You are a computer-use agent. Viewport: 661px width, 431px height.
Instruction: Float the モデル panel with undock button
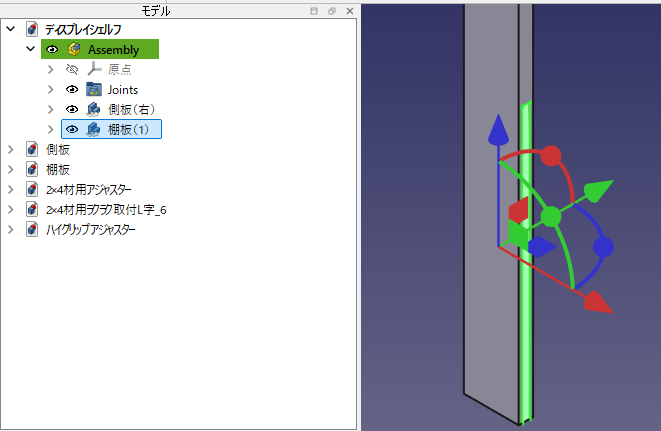click(x=331, y=11)
